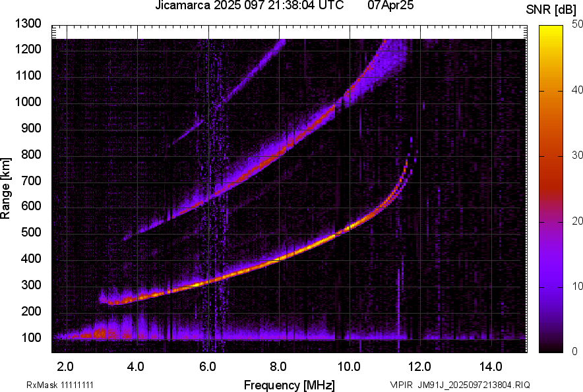Click the 'Frequency [MHz]' axis label
Image resolution: width=583 pixels, height=392 pixels.
click(x=290, y=385)
